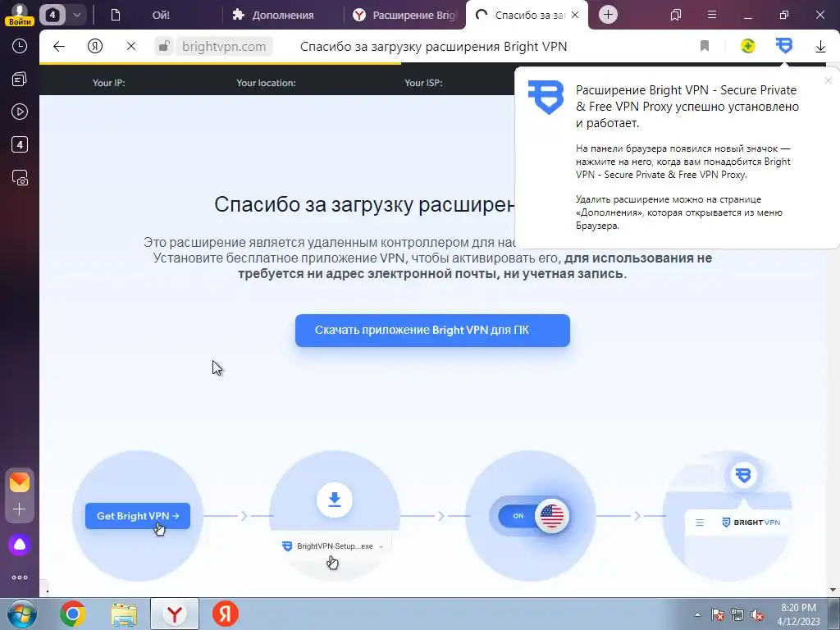840x630 pixels.
Task: Open the red Yandex Я taskbar icon
Action: coord(226,614)
